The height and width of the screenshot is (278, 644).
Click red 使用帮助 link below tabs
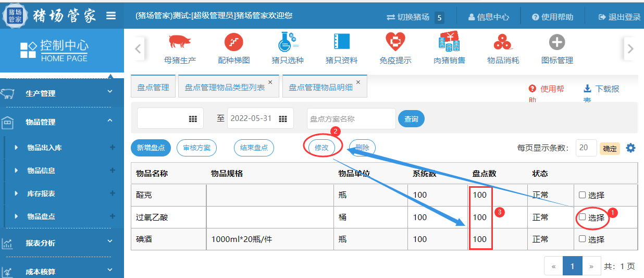(547, 94)
